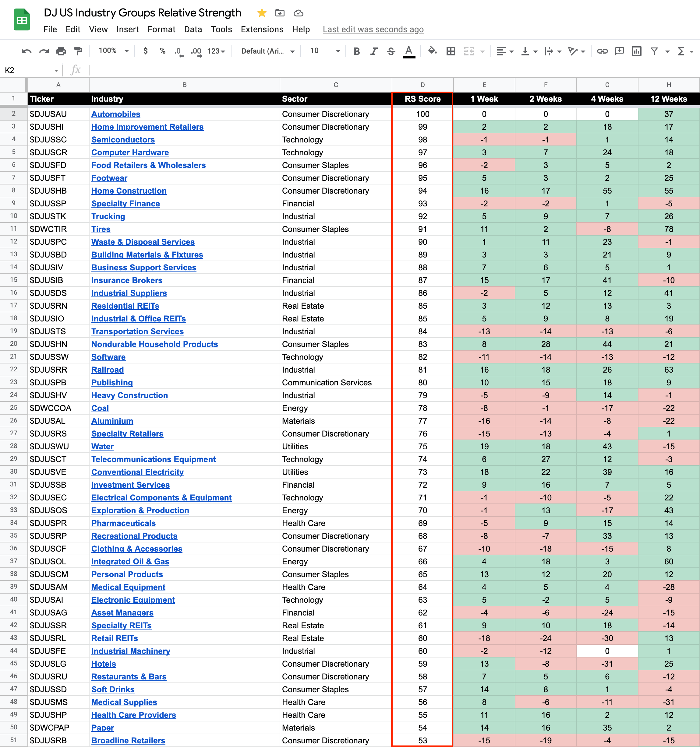Star this spreadsheet document

(262, 13)
